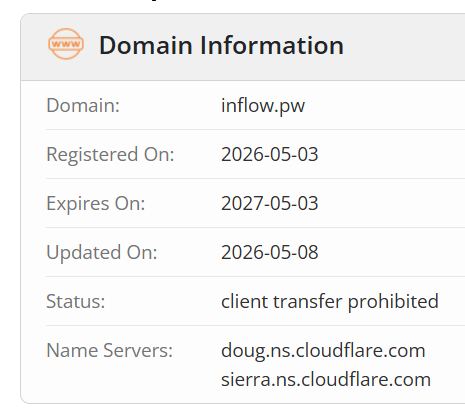This screenshot has height=409, width=465.
Task: Click client transfer prohibited status text
Action: pos(330,302)
